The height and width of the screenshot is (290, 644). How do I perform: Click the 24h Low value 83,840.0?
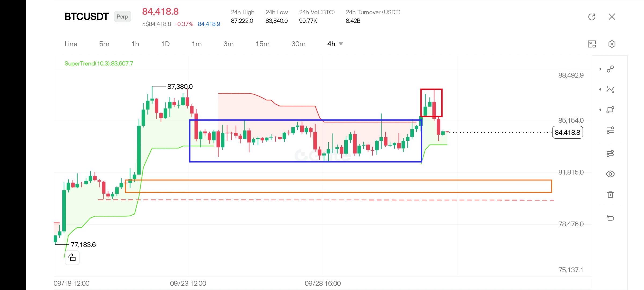[277, 21]
